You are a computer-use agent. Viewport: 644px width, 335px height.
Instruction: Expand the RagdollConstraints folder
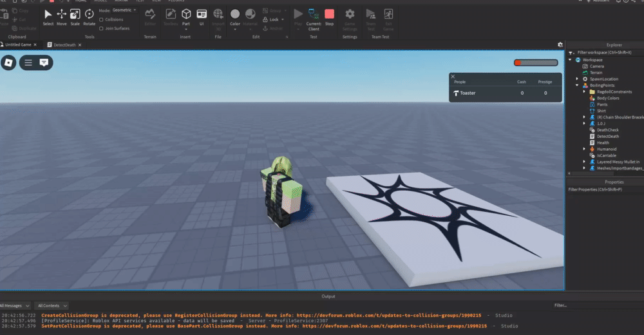pos(584,91)
